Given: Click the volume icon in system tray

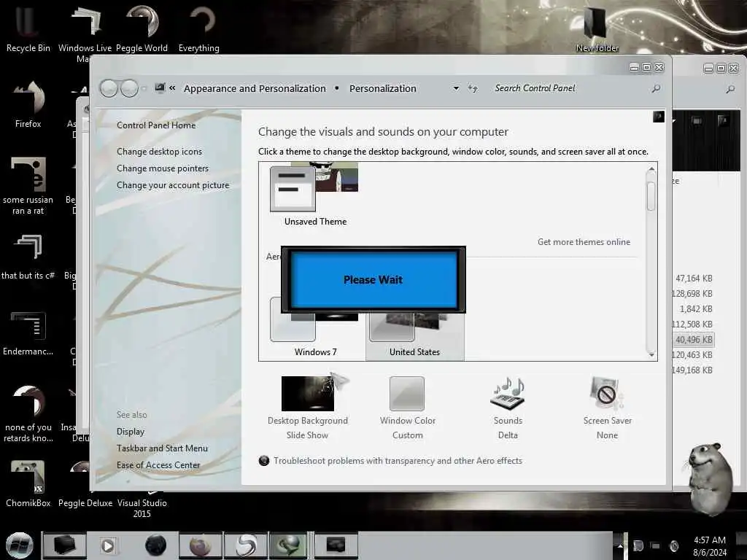Looking at the screenshot, I should tap(674, 545).
